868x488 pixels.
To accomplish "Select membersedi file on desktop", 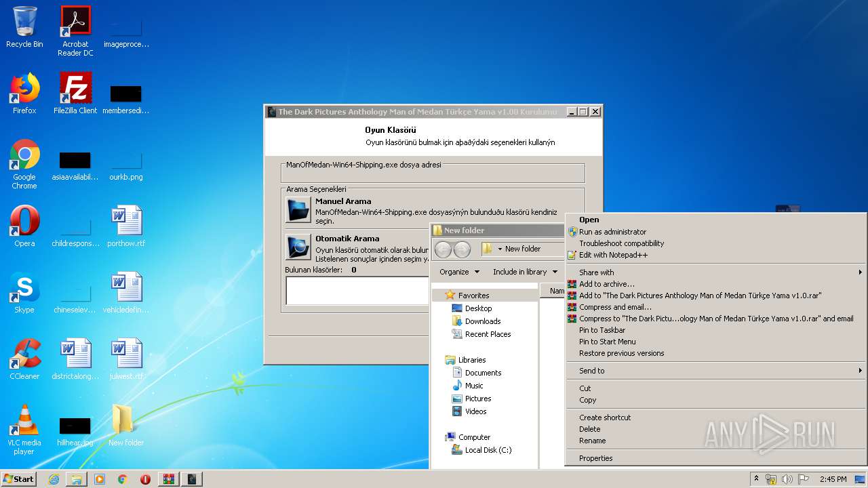I will pos(126,100).
